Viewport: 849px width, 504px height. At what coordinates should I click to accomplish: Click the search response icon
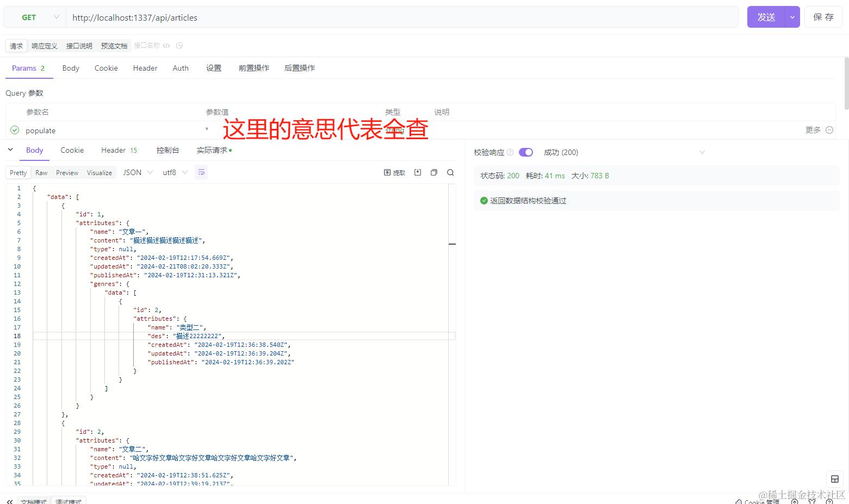click(450, 172)
